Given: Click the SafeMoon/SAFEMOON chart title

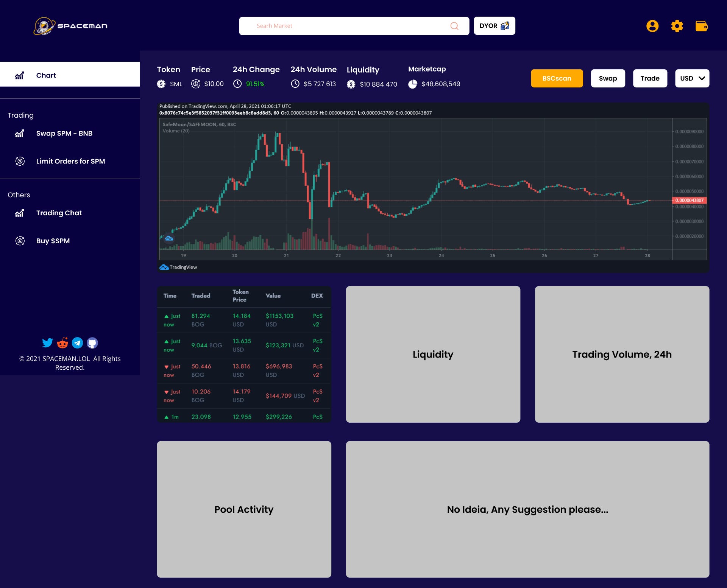Looking at the screenshot, I should coord(199,124).
